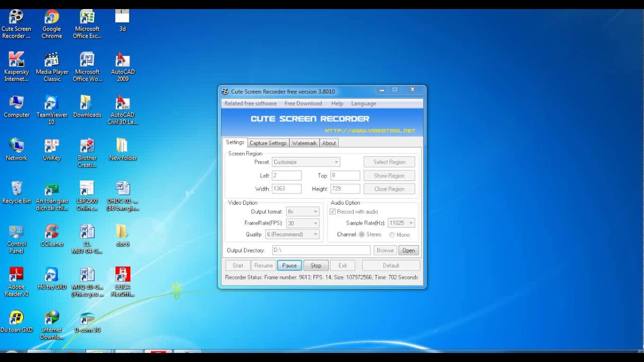Toggle the Record with audio checkbox

click(x=333, y=212)
